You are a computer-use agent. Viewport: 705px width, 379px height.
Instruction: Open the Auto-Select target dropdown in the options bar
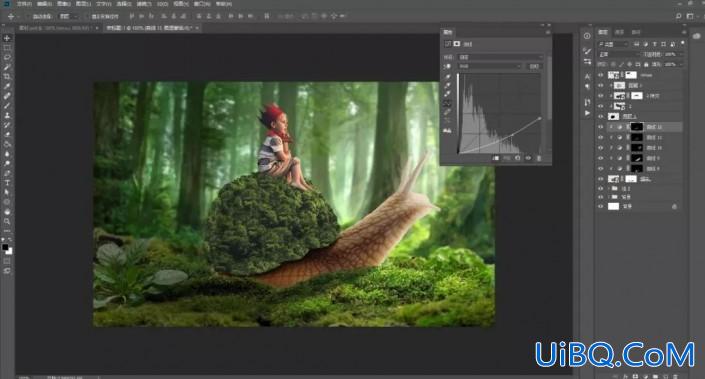69,17
